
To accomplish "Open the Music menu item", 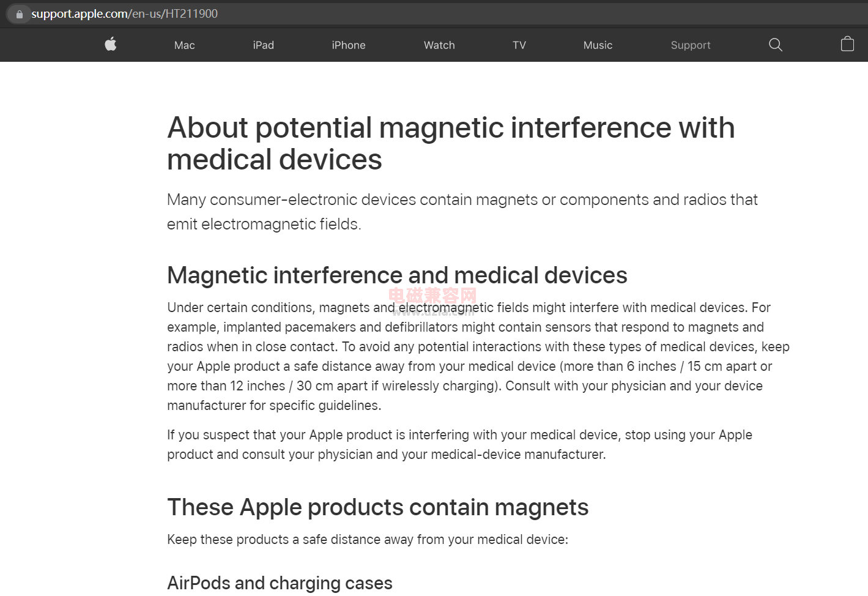I will [598, 45].
